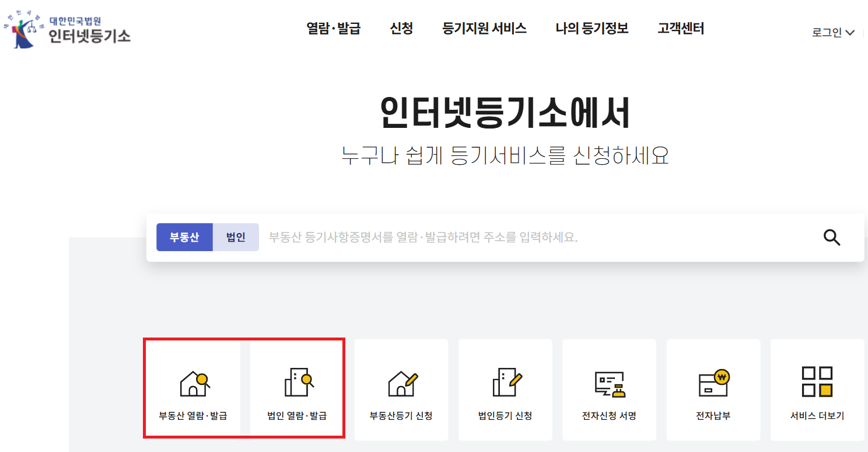Select the 부동산 search tab
This screenshot has height=452, width=868.
click(184, 237)
